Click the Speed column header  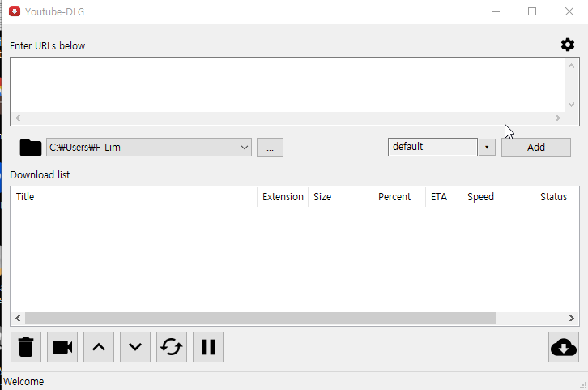[x=498, y=197]
